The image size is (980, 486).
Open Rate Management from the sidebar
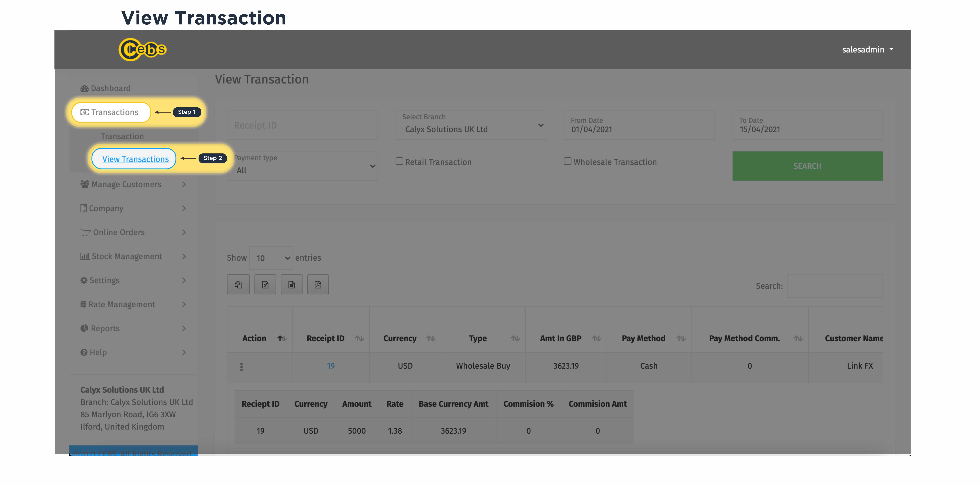tap(122, 304)
